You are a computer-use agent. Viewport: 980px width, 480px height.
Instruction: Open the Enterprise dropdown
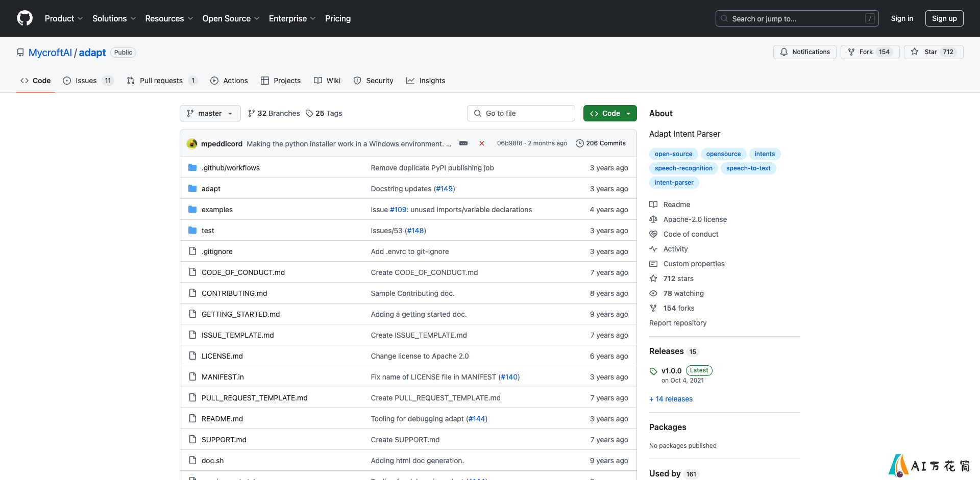tap(292, 18)
